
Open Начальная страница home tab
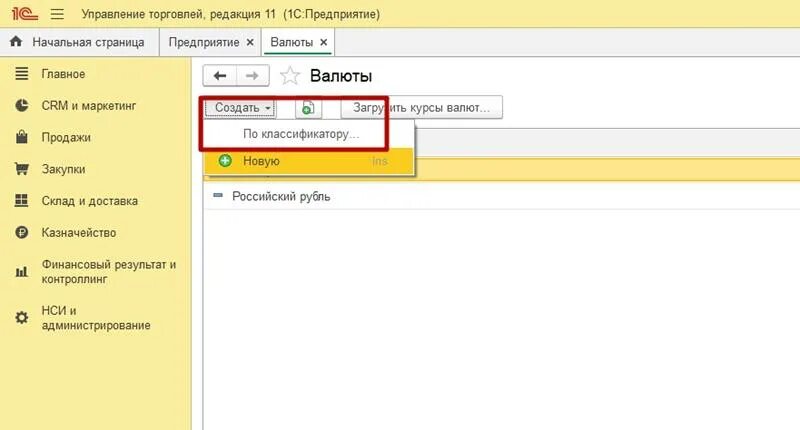tap(80, 42)
